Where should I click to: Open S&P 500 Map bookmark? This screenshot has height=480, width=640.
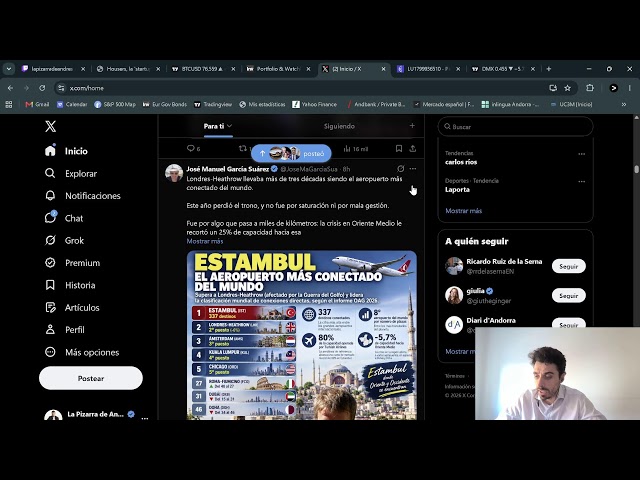115,104
